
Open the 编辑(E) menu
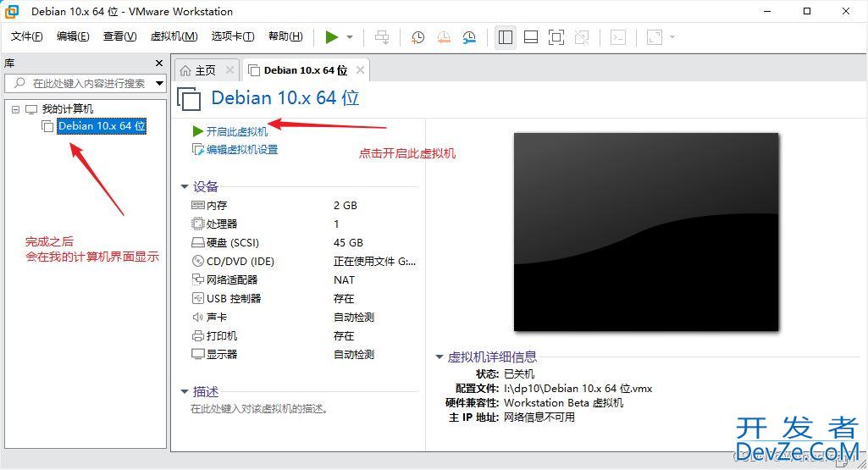(73, 36)
